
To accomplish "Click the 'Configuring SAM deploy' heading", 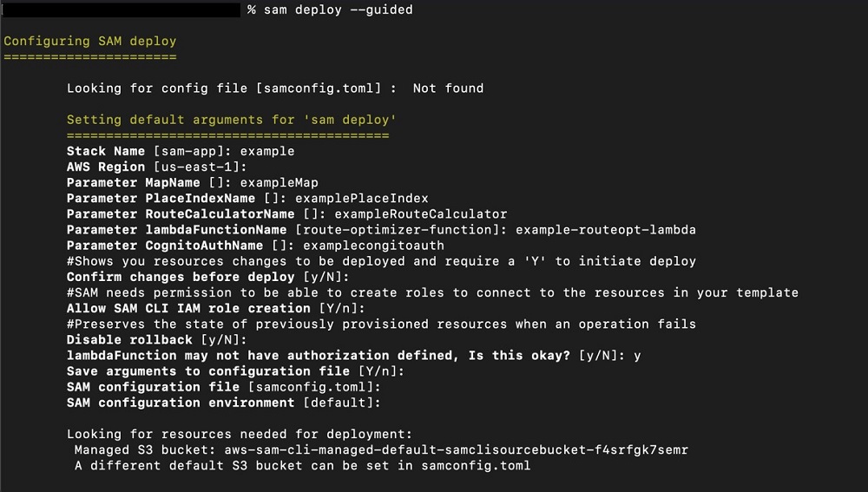I will [89, 42].
